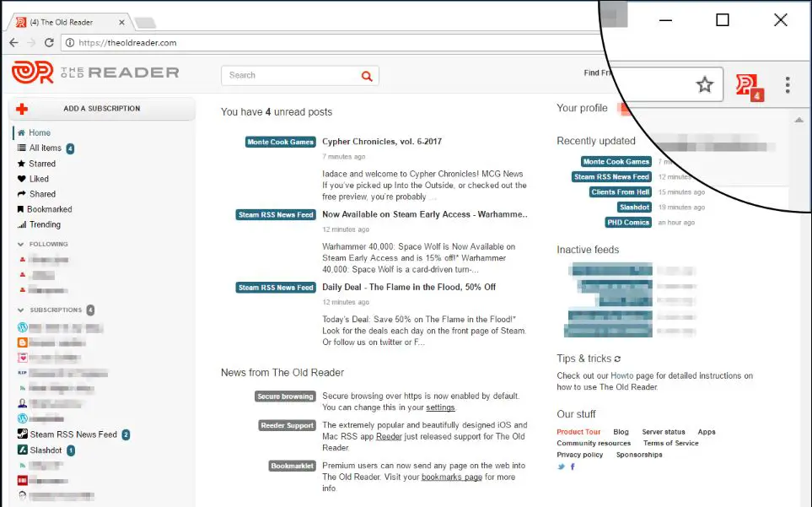The width and height of the screenshot is (812, 507).
Task: Toggle the bookmark star in the address bar
Action: 705,84
